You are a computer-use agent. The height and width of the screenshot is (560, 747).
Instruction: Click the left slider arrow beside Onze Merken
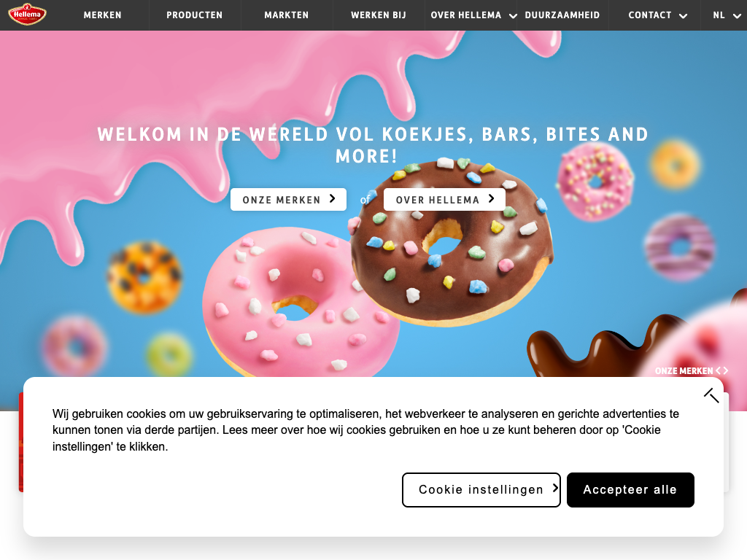(x=719, y=370)
